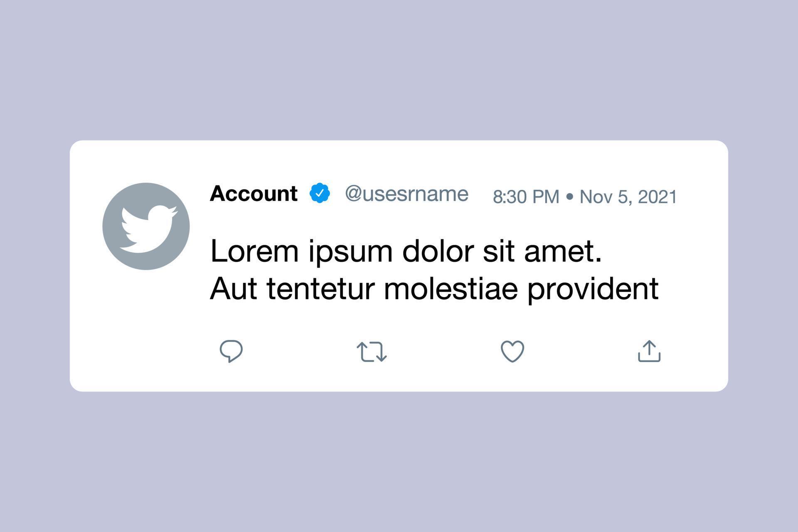The height and width of the screenshot is (532, 798).
Task: Click the word provident in the tweet
Action: point(593,290)
